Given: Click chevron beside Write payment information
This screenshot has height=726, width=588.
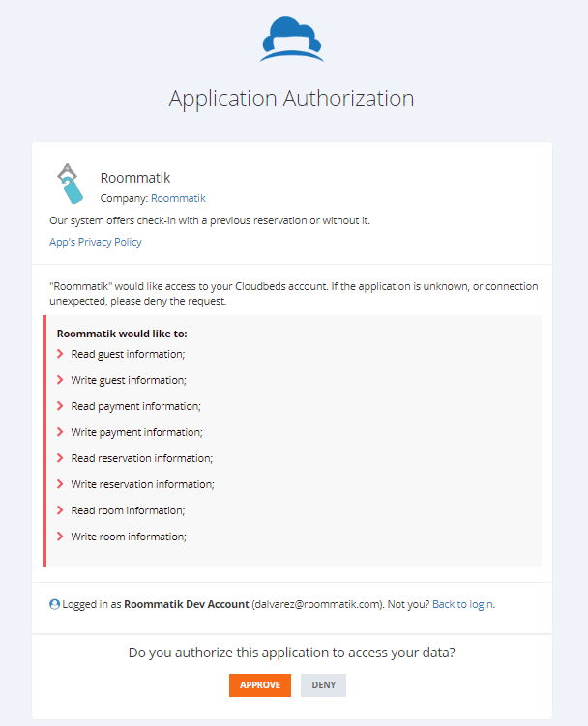Looking at the screenshot, I should (60, 432).
